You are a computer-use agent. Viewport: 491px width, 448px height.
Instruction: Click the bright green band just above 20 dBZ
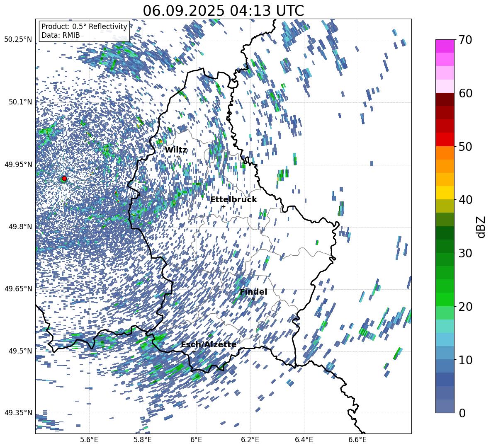(x=445, y=299)
